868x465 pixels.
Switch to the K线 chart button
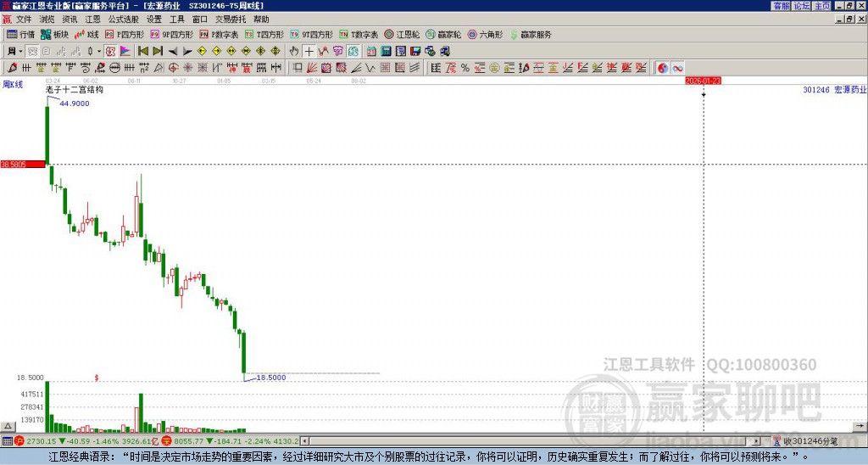point(86,34)
